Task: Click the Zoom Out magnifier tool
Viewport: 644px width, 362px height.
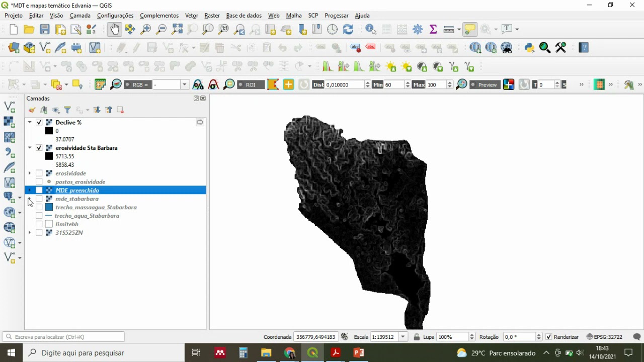Action: [x=162, y=29]
